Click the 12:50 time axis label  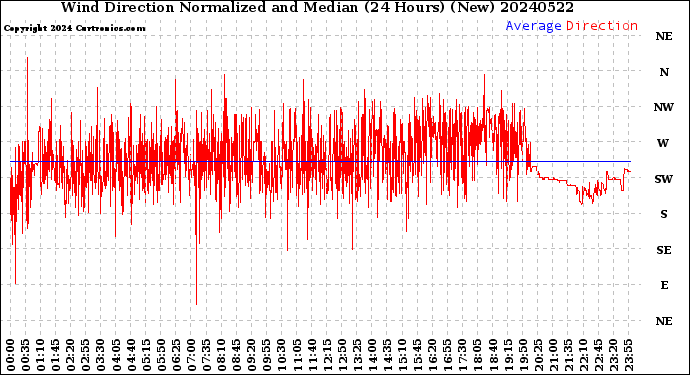[x=342, y=355]
